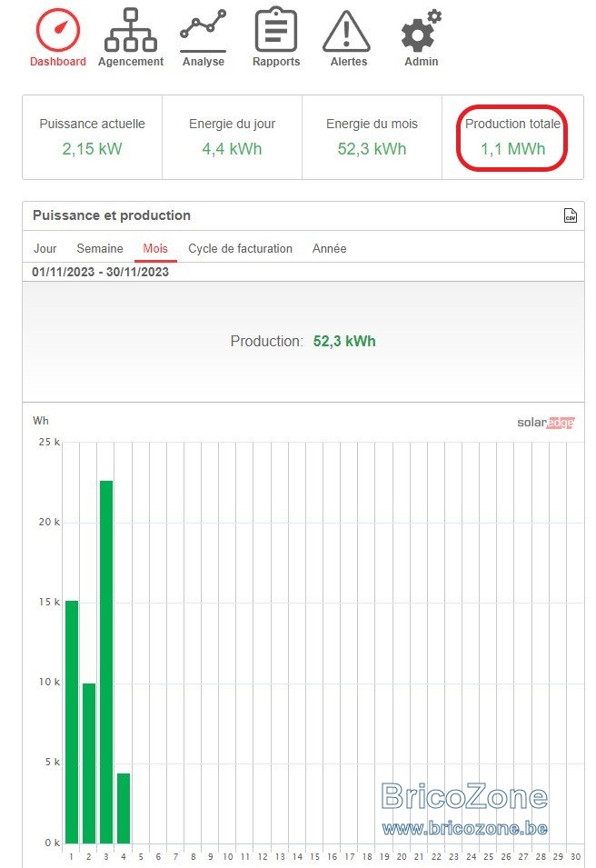This screenshot has width=596, height=868.
Task: Switch to the Année tab
Action: pyautogui.click(x=329, y=248)
